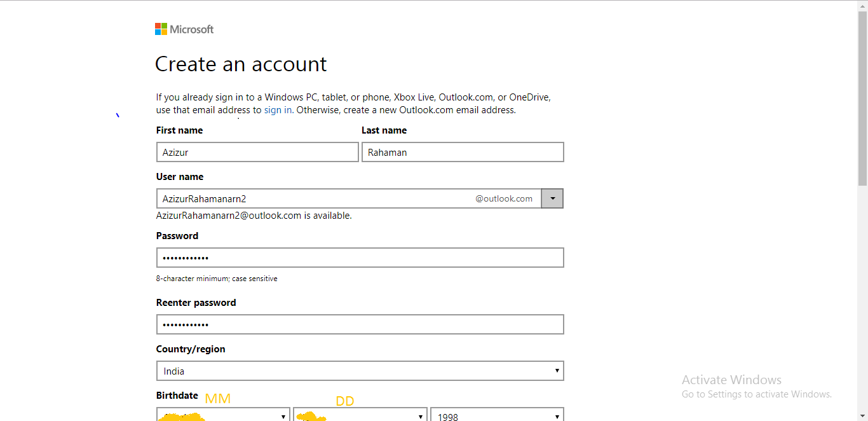Viewport: 868px width, 421px height.
Task: Click the 'Country/region' label
Action: [x=191, y=349]
